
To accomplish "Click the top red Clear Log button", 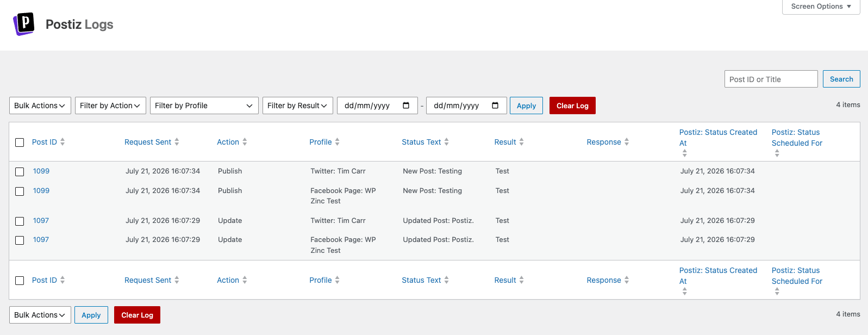I will tap(572, 106).
